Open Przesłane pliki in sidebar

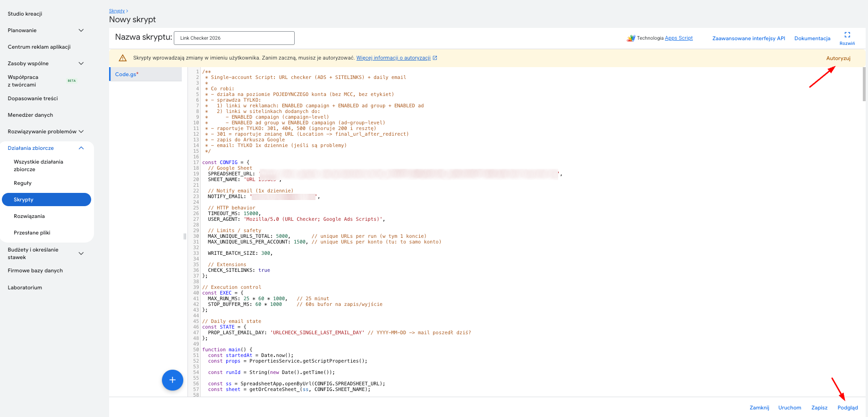[x=32, y=233]
